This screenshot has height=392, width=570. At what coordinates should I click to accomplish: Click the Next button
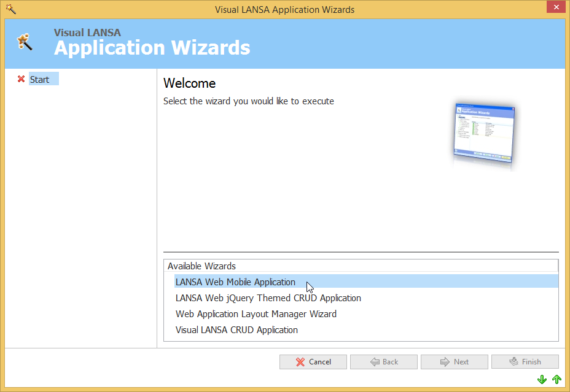pos(455,362)
